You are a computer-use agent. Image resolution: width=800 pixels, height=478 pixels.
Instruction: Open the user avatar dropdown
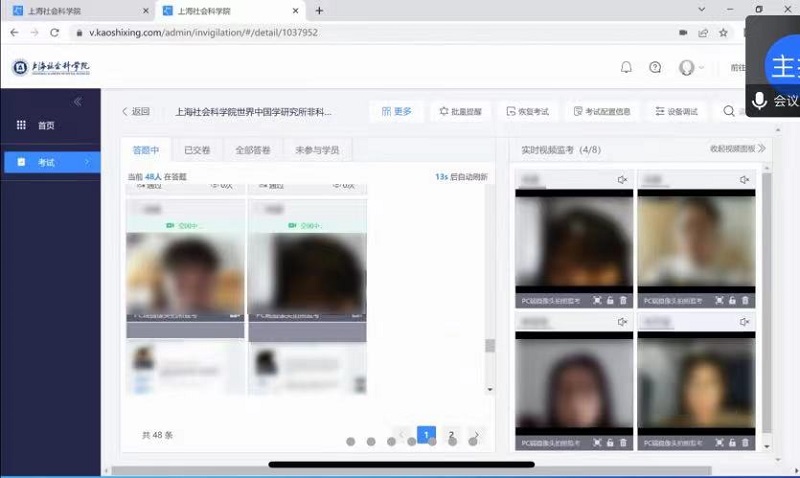690,68
